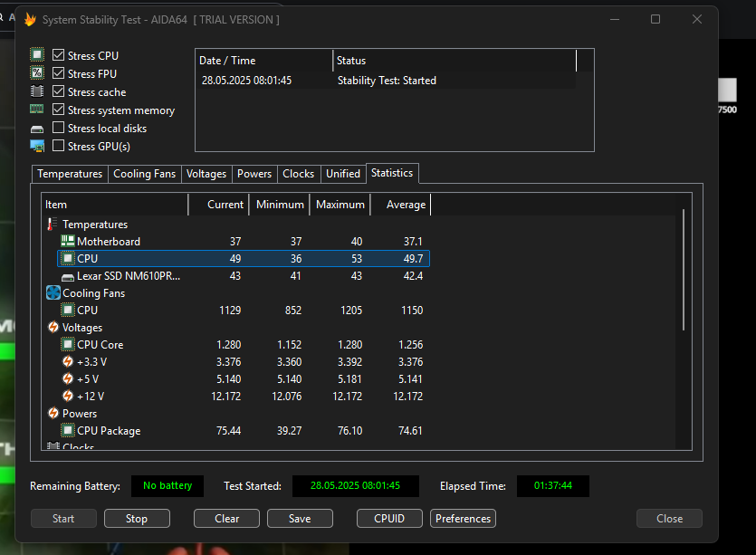Click the Current column header
Screen dimensions: 756x555
tap(218, 205)
